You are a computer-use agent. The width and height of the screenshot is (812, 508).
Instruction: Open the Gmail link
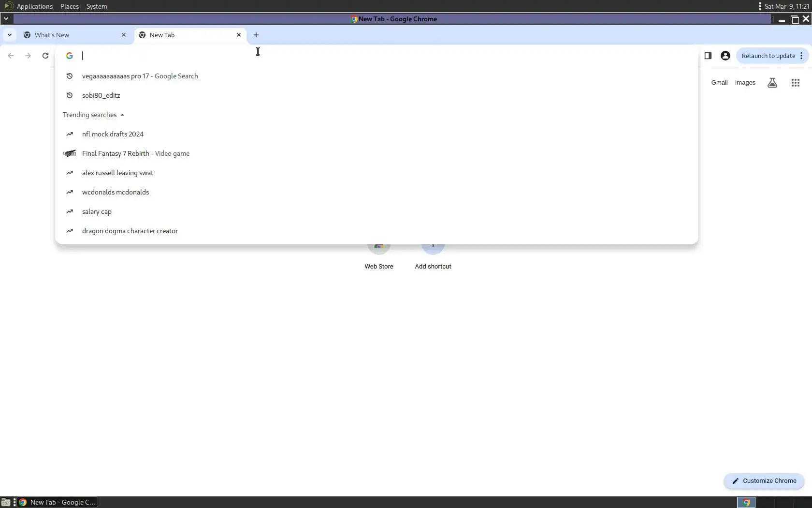[x=719, y=83]
